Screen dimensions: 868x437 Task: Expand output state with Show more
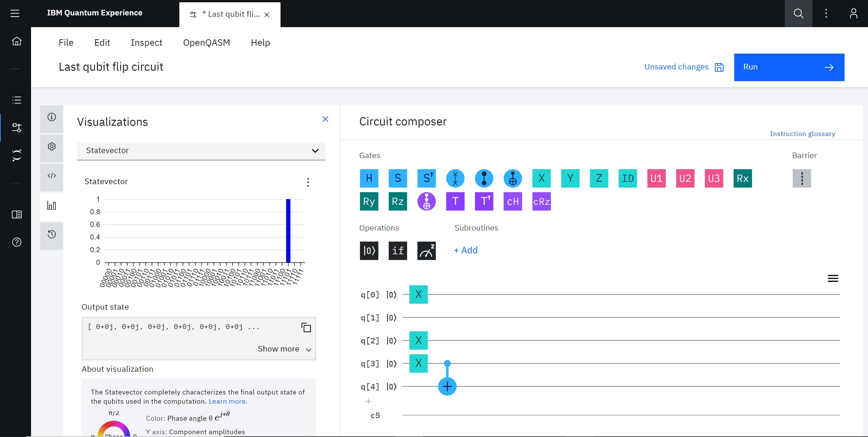click(x=284, y=349)
